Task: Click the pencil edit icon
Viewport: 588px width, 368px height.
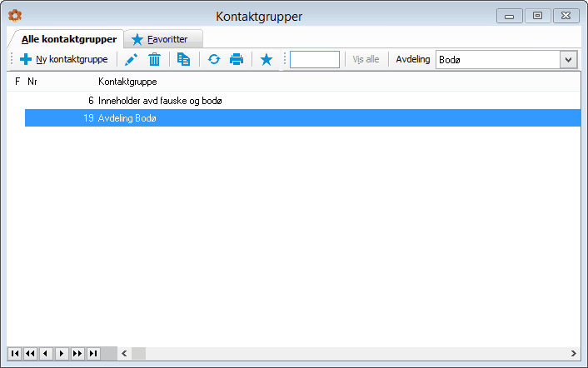Action: tap(132, 59)
